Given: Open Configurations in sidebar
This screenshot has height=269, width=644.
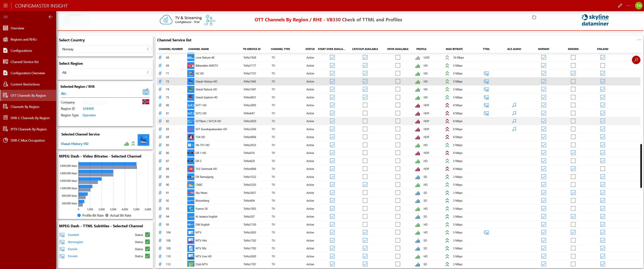Looking at the screenshot, I should click(28, 51).
